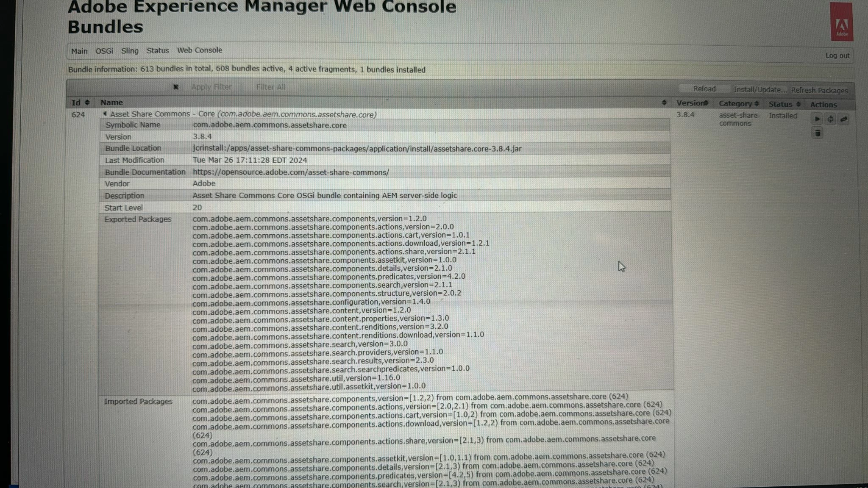
Task: Start the Asset Share Commons bundle
Action: tap(817, 119)
